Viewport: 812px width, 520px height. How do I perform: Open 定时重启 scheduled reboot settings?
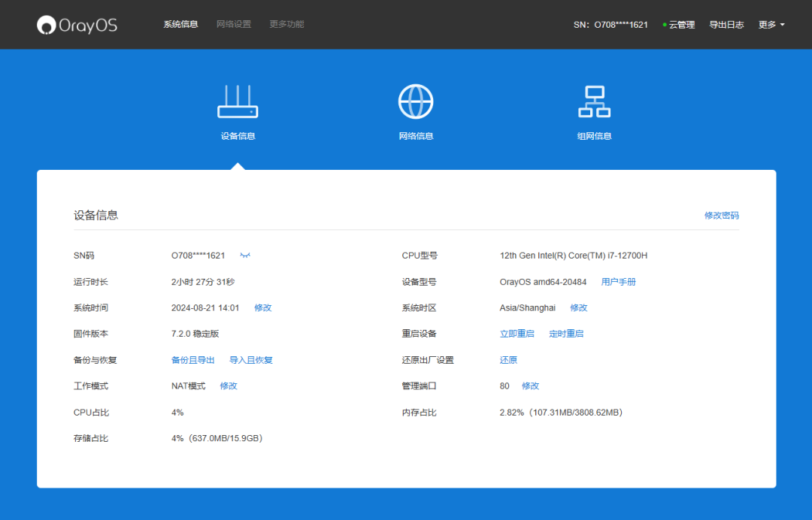[x=566, y=333]
